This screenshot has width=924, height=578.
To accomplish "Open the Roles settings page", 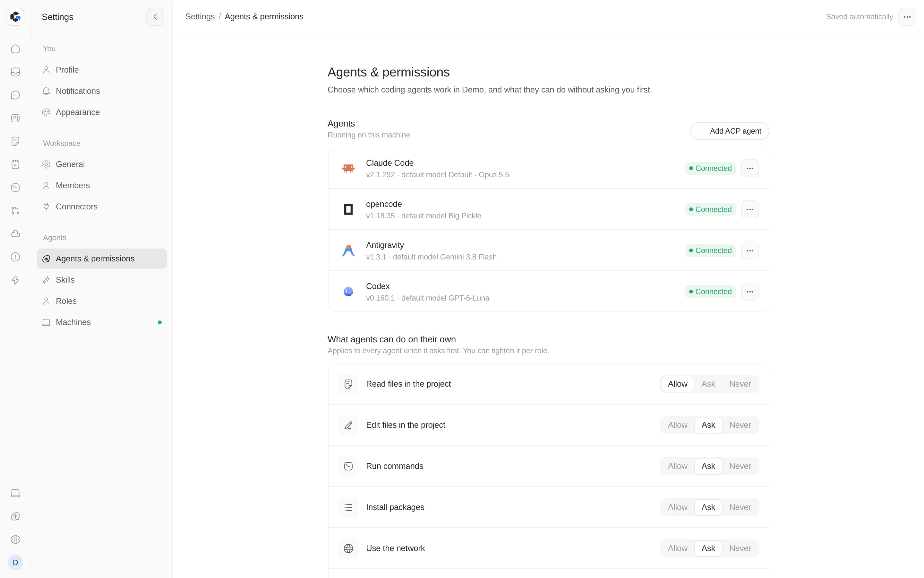I will (102, 301).
